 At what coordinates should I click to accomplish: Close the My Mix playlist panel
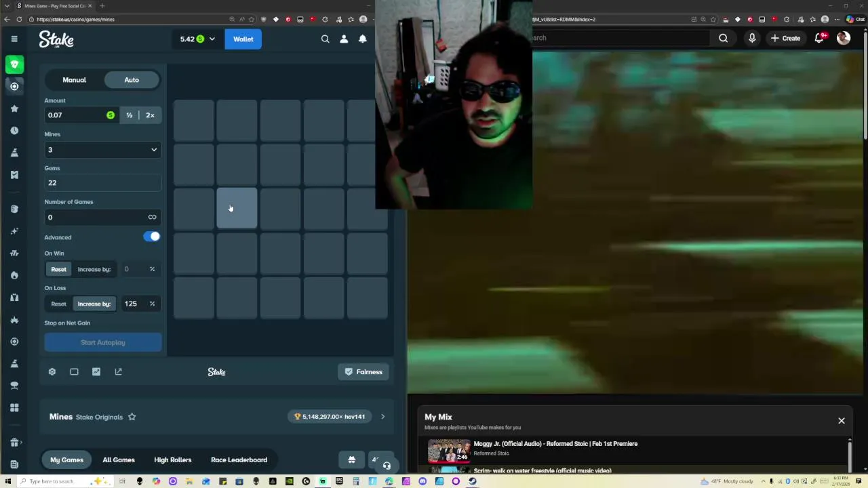842,421
